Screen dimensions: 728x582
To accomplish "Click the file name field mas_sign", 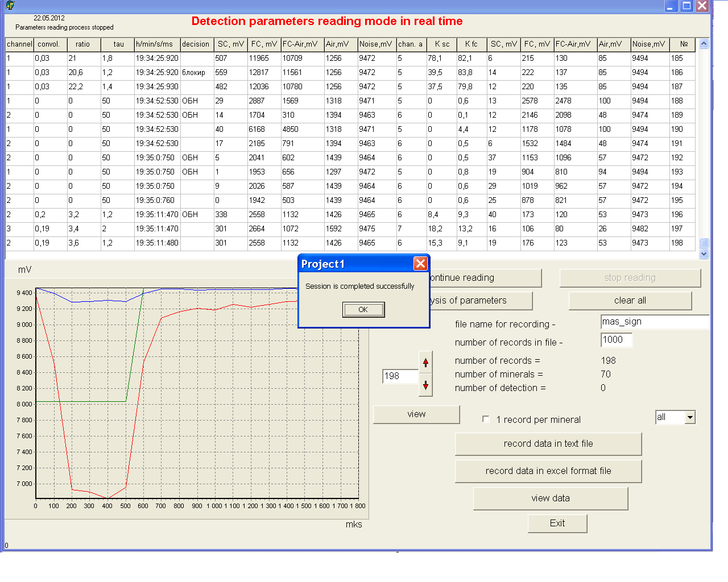I will click(x=654, y=322).
